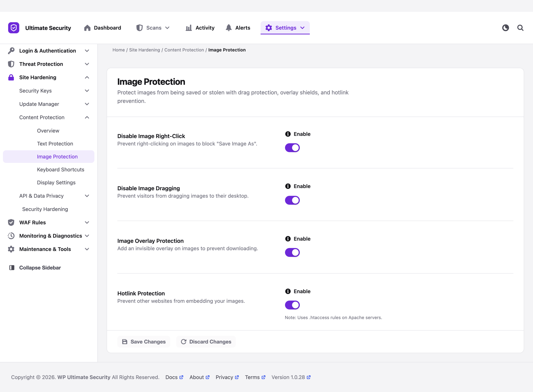Expand Threat Protection chevron

[x=87, y=64]
